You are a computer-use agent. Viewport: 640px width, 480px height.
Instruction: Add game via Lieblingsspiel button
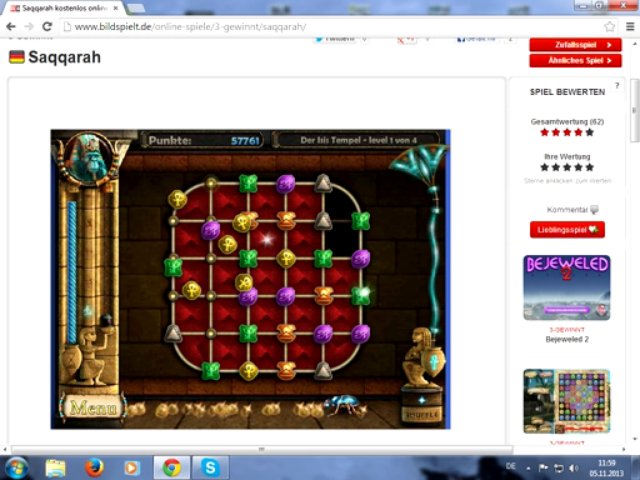567,230
